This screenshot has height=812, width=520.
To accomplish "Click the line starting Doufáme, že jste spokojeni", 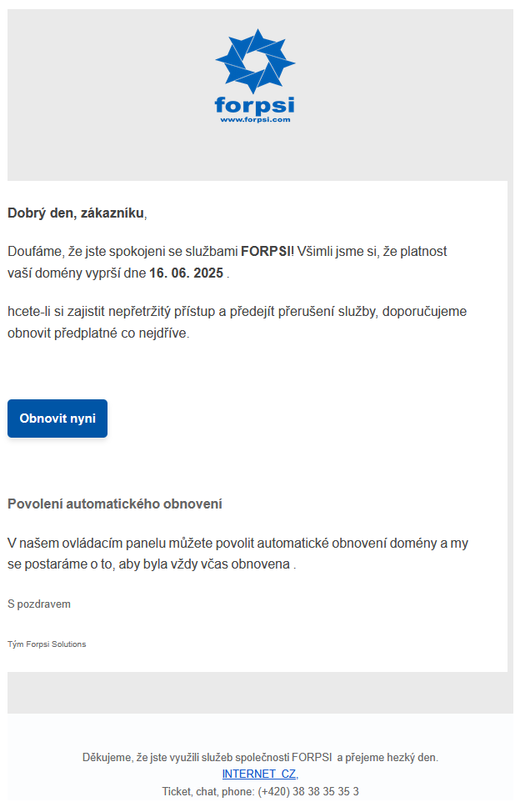I will (x=227, y=252).
